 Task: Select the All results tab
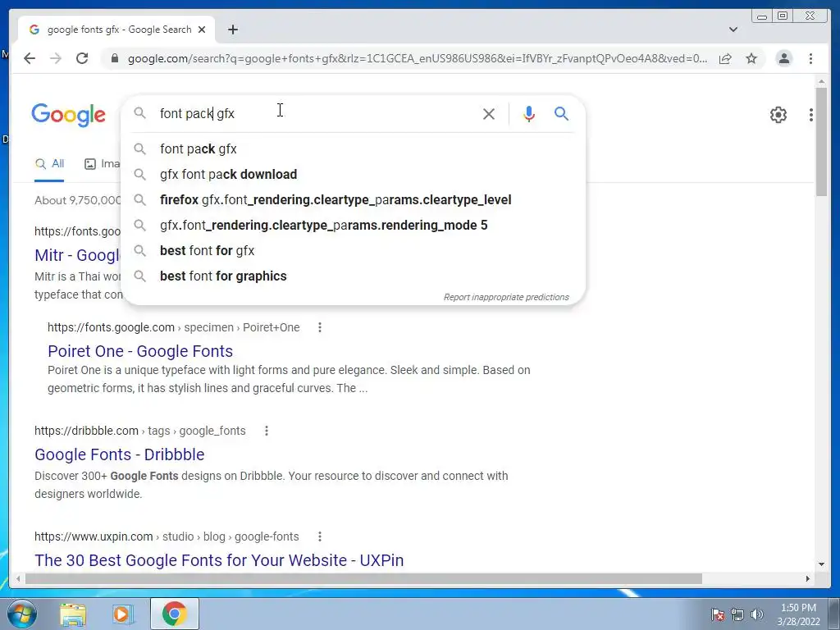click(49, 164)
